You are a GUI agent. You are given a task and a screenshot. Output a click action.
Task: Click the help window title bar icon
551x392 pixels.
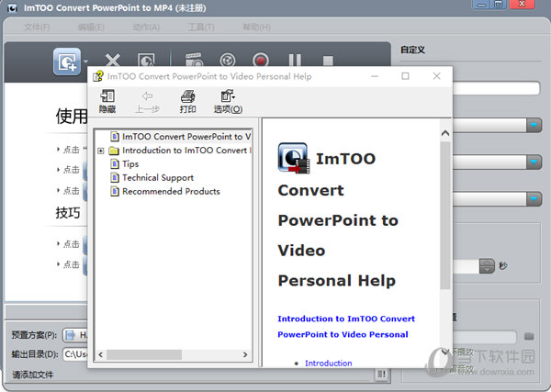(x=98, y=76)
